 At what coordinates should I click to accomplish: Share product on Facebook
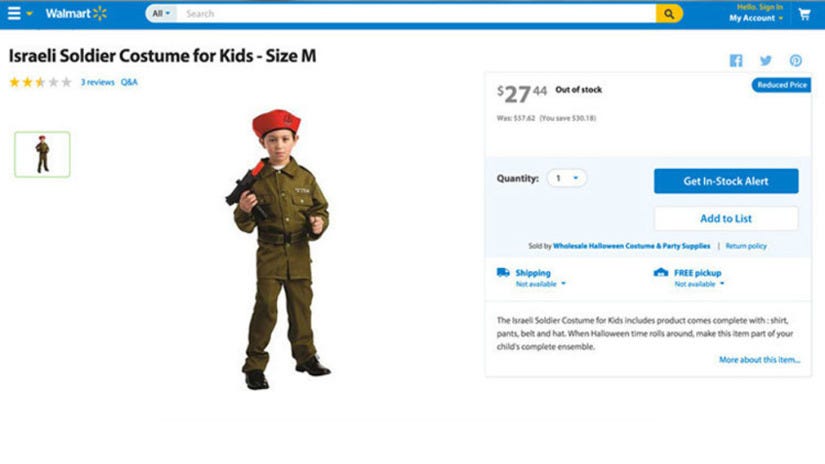click(x=736, y=61)
